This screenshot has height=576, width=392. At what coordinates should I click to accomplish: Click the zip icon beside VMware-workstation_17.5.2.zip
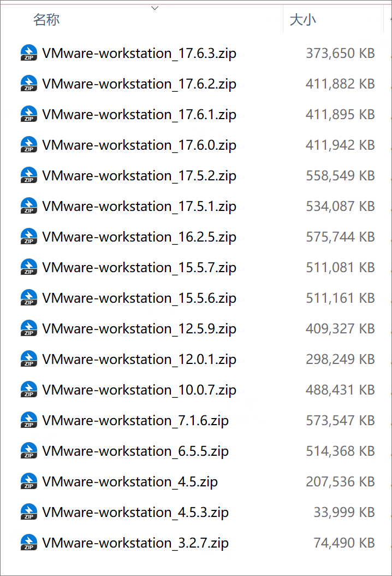tap(28, 175)
